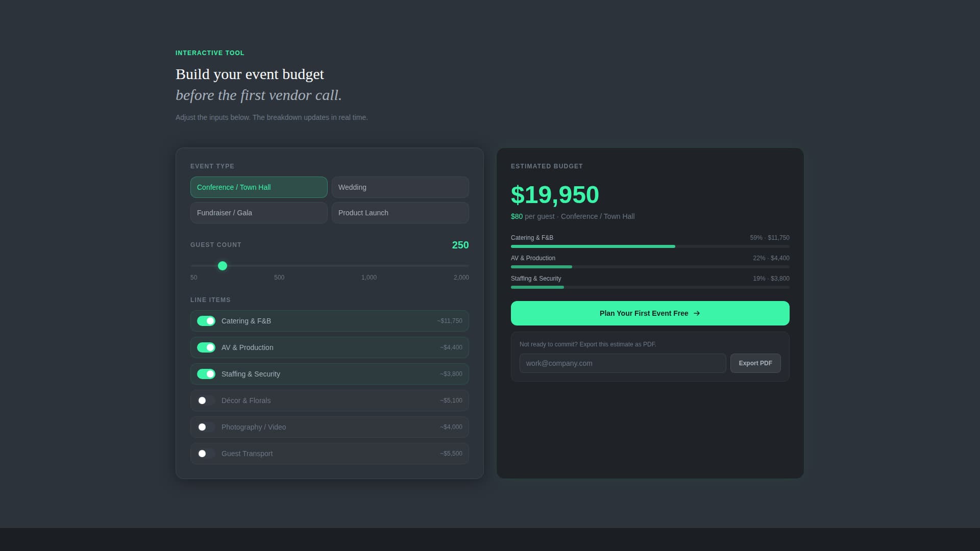Select the Product Launch event type
This screenshot has height=551, width=980.
(400, 213)
